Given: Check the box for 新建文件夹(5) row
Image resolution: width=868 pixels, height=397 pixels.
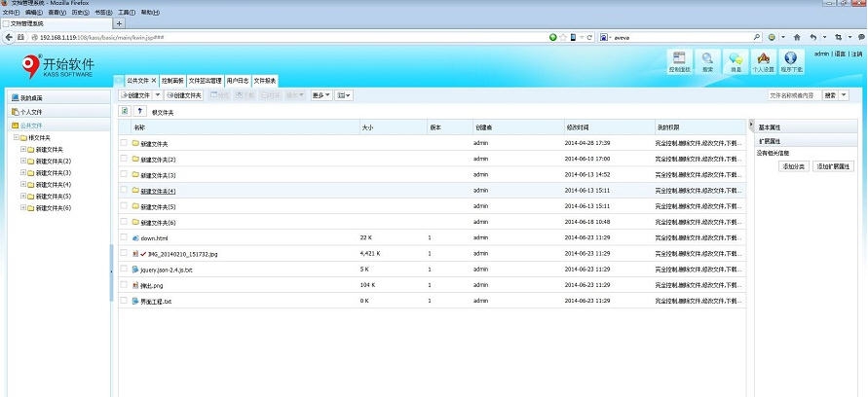Looking at the screenshot, I should (124, 206).
